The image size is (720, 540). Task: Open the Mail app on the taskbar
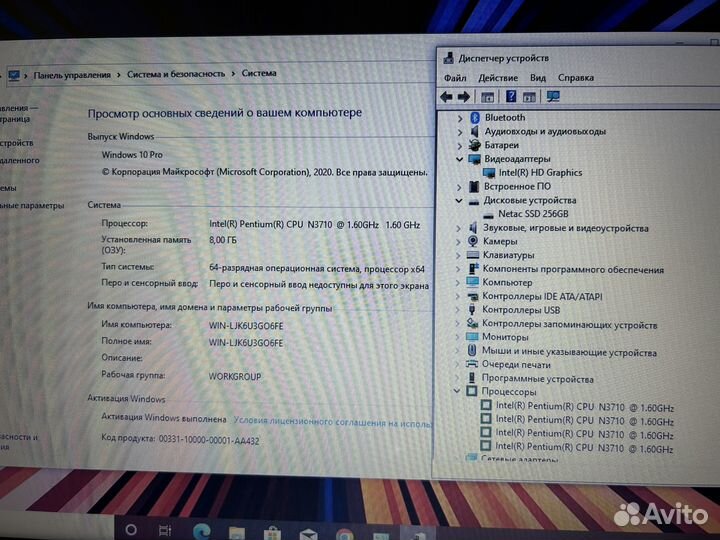[308, 534]
